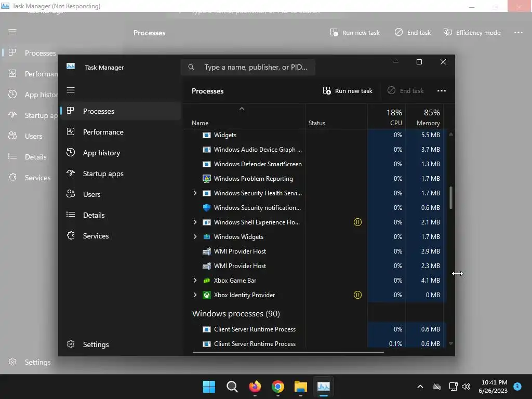532x399 pixels.
Task: Open Startup apps in front Task Manager
Action: tap(121, 174)
